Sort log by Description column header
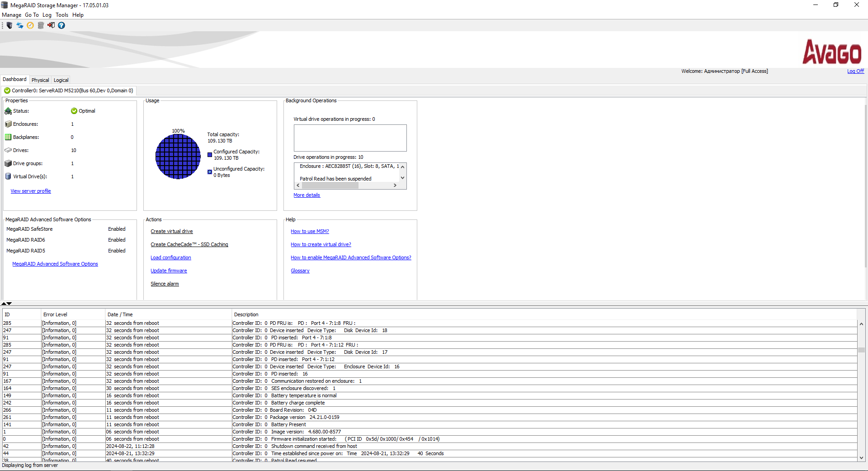This screenshot has height=471, width=868. tap(544, 314)
